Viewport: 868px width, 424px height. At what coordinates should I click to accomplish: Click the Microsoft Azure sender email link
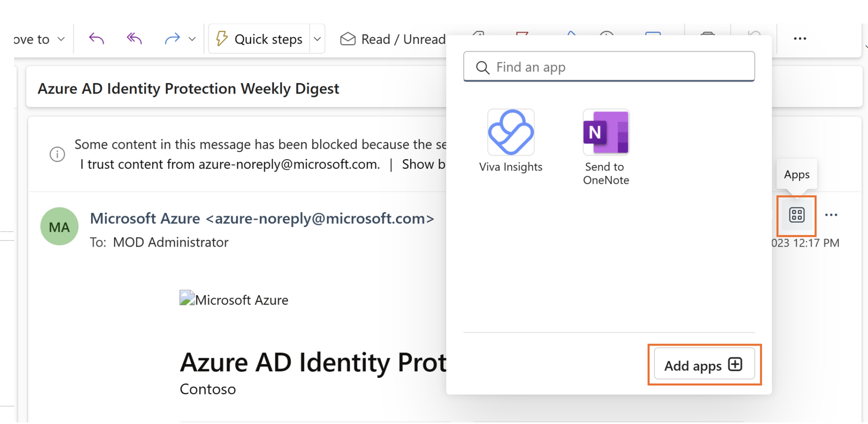click(262, 219)
